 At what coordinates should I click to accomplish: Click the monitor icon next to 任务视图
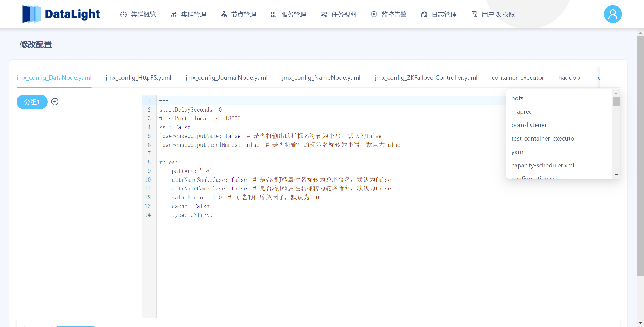324,15
